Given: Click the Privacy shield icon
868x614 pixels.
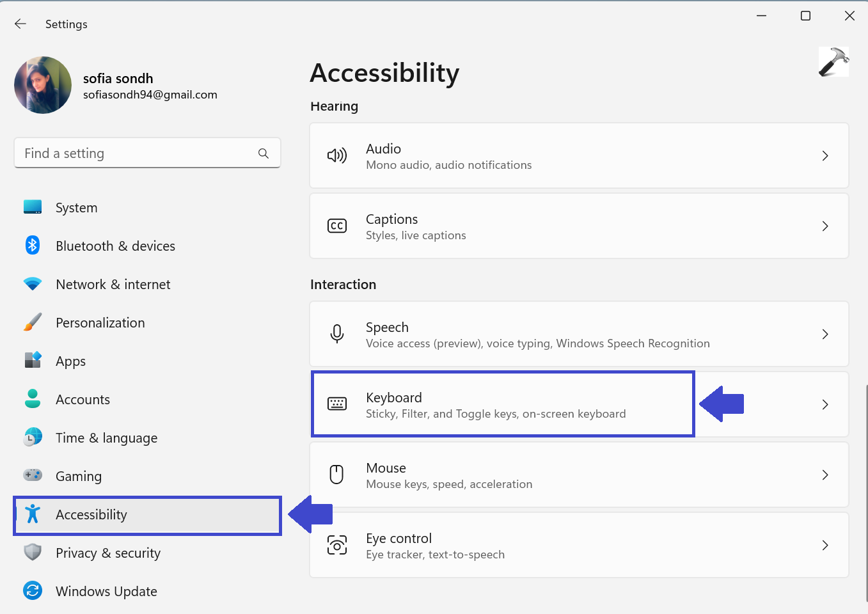Looking at the screenshot, I should (33, 552).
